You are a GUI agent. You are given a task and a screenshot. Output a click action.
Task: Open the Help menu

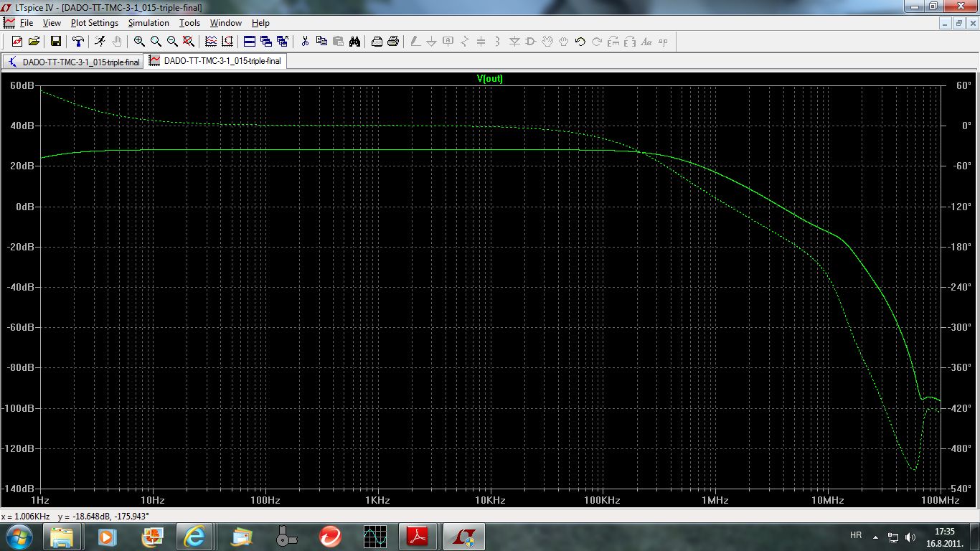coord(260,23)
